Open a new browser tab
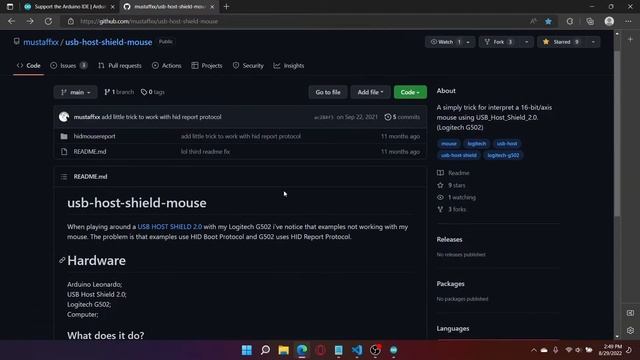The height and width of the screenshot is (360, 640). coord(227,7)
